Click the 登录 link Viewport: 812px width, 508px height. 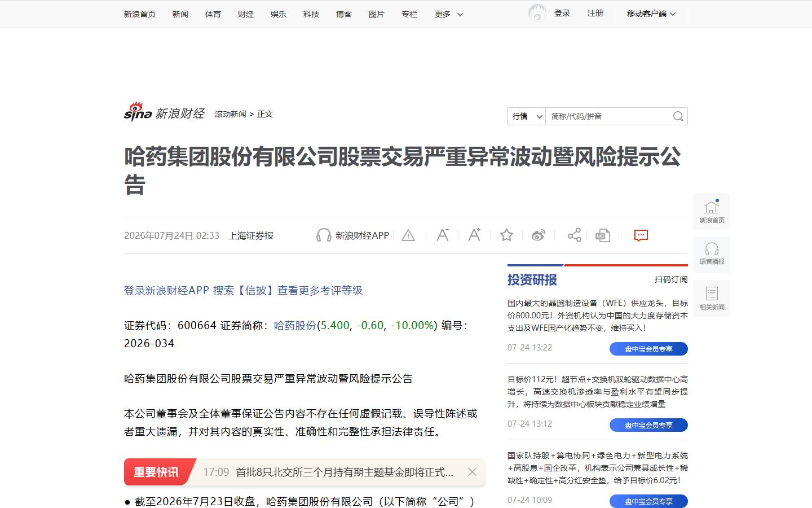[x=562, y=13]
